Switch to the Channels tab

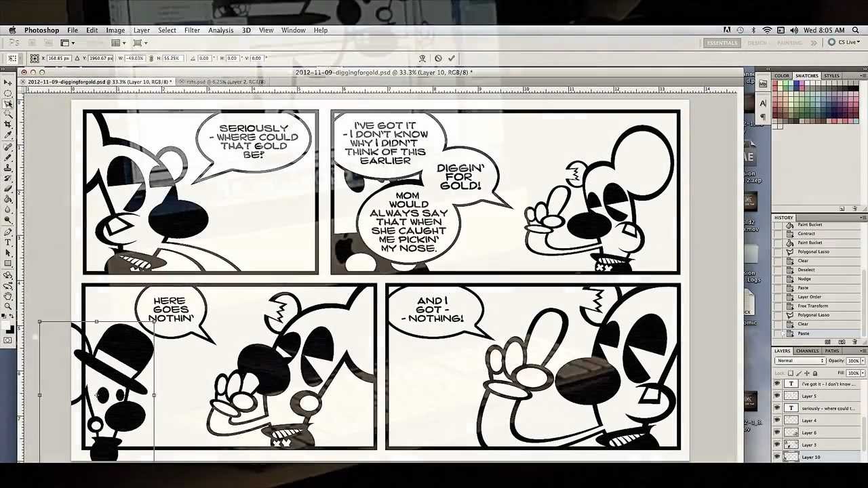pyautogui.click(x=808, y=351)
